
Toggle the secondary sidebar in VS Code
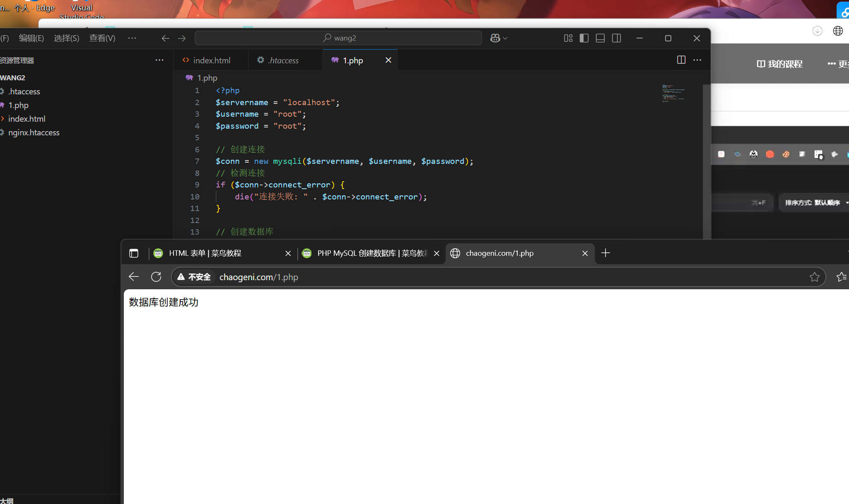click(x=616, y=38)
